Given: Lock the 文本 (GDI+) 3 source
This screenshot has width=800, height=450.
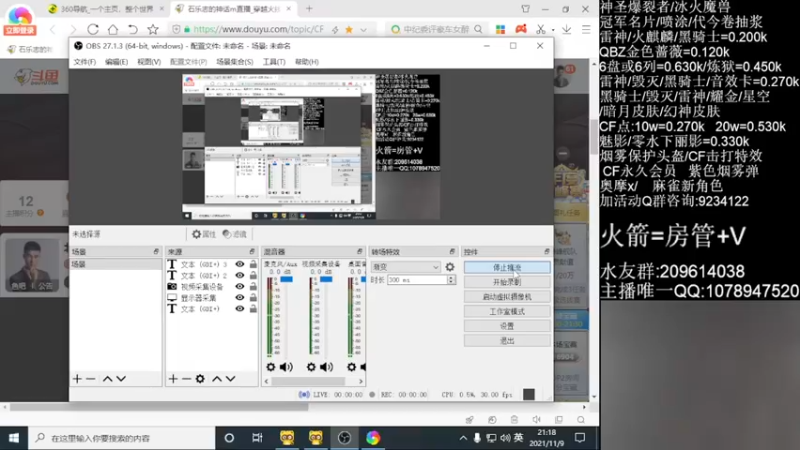Looking at the screenshot, I should click(253, 264).
